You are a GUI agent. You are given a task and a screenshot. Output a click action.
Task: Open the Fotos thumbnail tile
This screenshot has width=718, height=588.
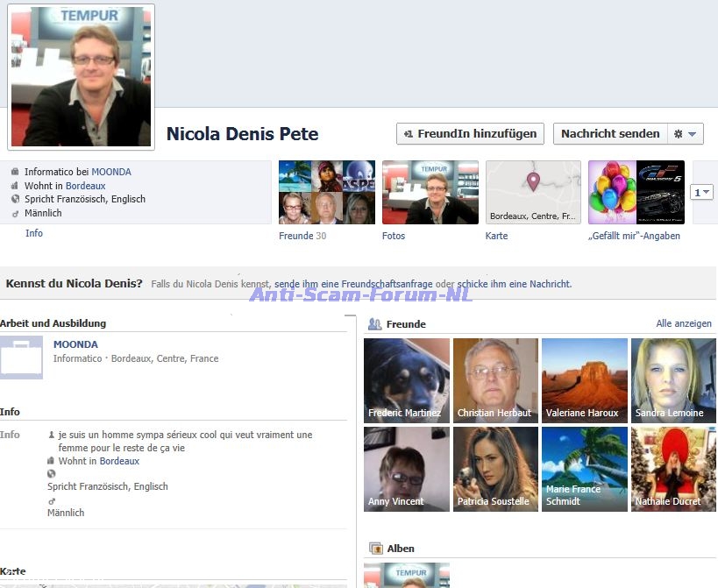[x=430, y=192]
